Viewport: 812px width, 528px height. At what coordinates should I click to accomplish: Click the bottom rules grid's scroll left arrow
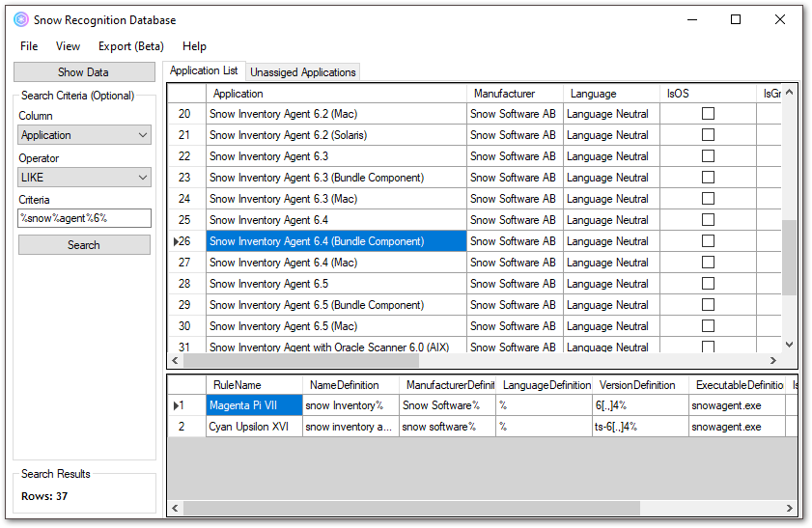click(176, 508)
